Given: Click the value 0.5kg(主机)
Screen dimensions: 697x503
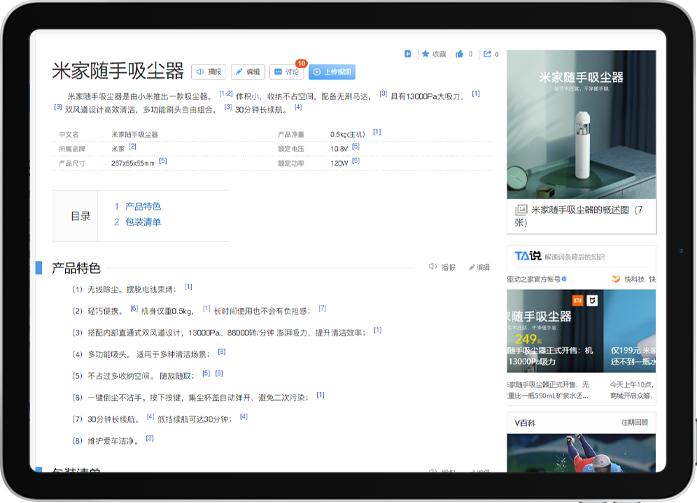Looking at the screenshot, I should click(348, 134).
